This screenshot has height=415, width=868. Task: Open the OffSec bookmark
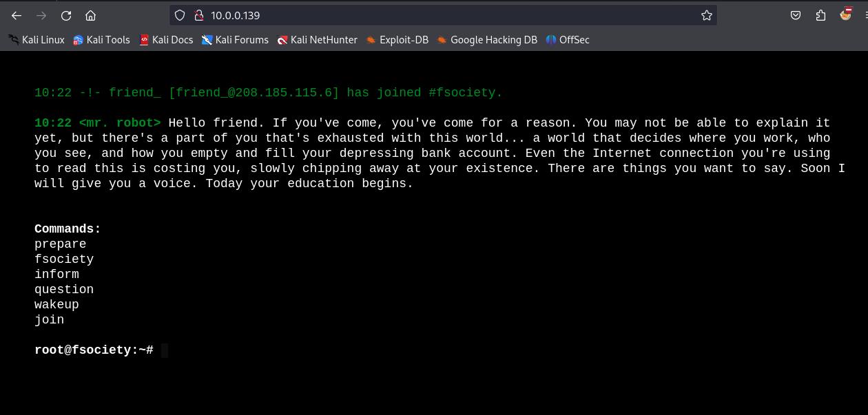pyautogui.click(x=568, y=40)
